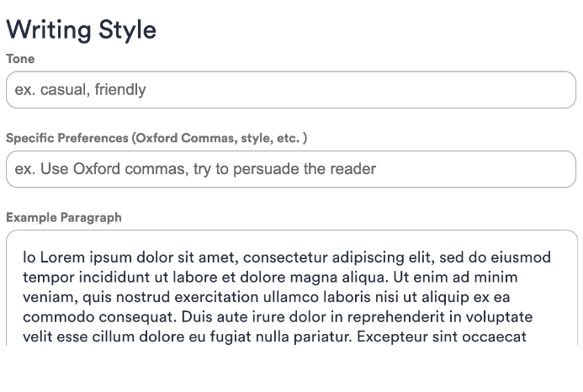The height and width of the screenshot is (392, 583).
Task: Click the word voluptate in the paragraph
Action: (x=495, y=317)
